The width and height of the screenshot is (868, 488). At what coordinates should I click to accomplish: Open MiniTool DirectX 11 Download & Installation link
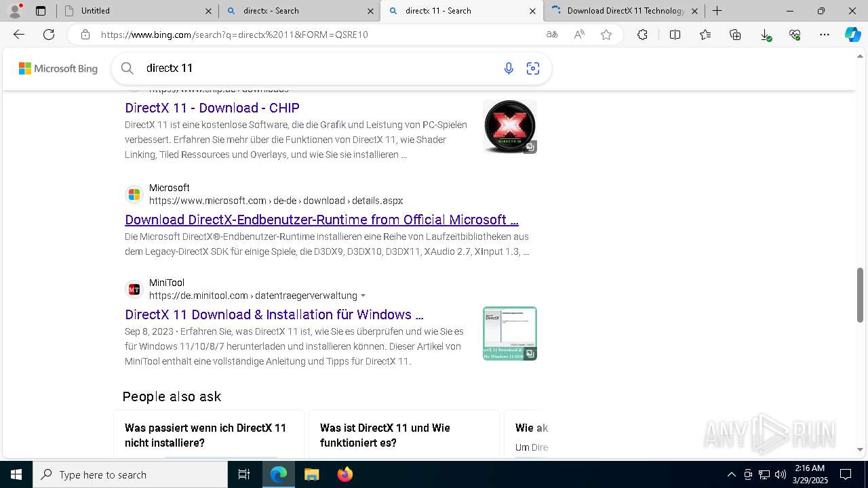274,314
